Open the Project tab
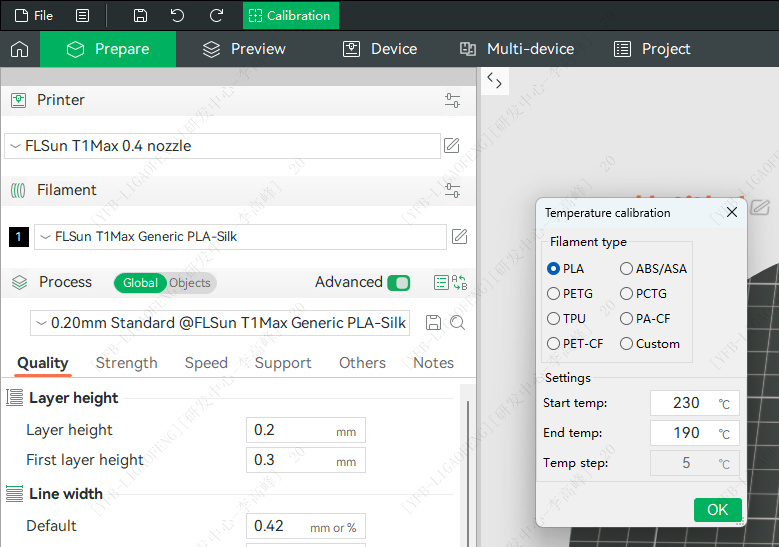Screen dimensions: 779x547 652,49
